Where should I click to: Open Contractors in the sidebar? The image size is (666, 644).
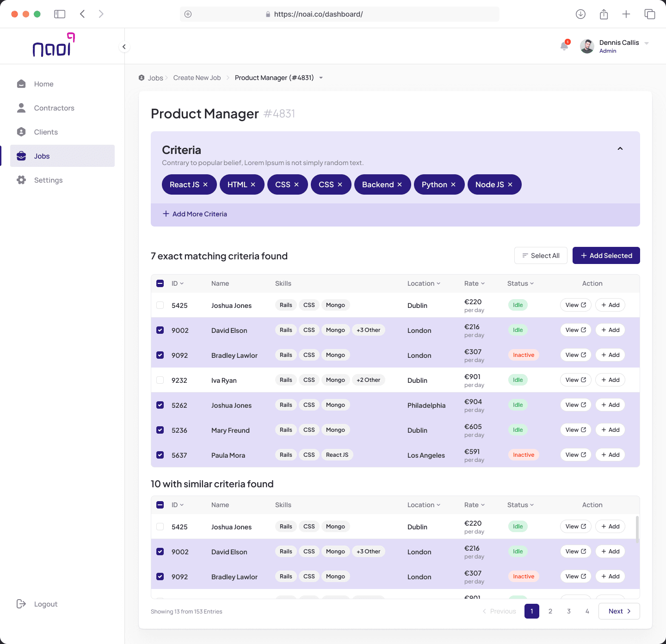click(x=62, y=108)
